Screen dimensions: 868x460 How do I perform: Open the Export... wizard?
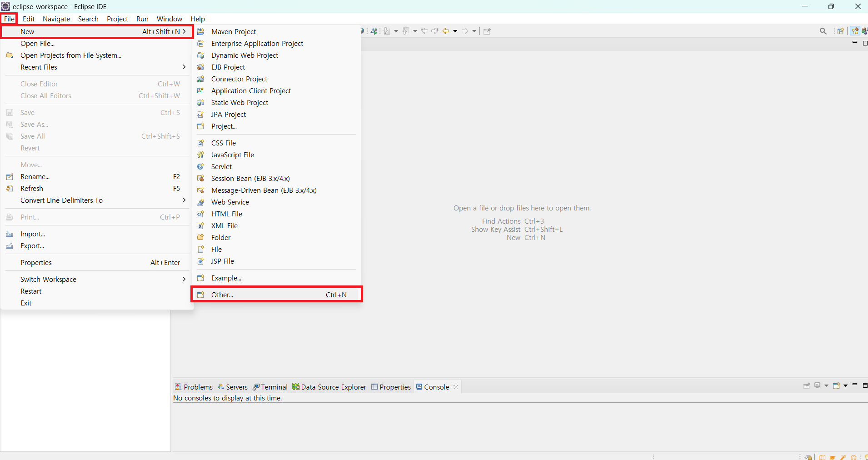pyautogui.click(x=97, y=245)
